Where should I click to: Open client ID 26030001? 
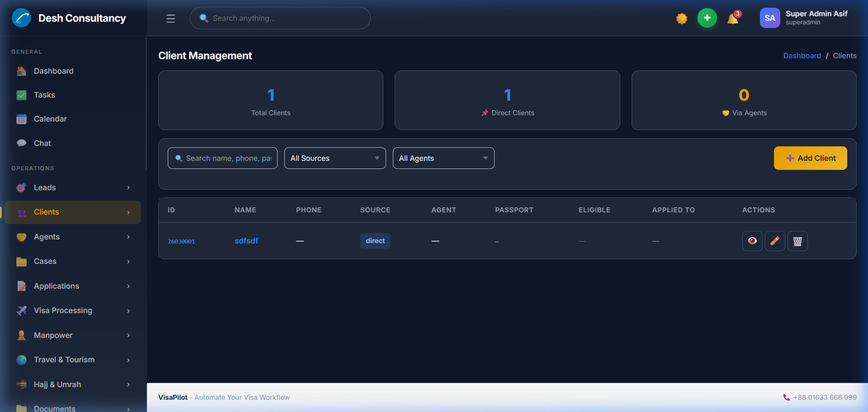pos(181,241)
